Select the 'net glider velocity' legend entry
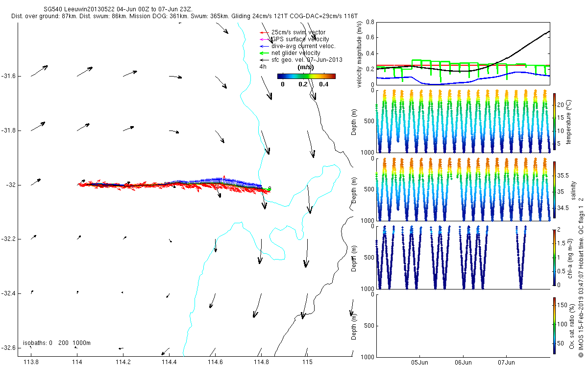Viewport: 588px width, 368px height. [295, 53]
